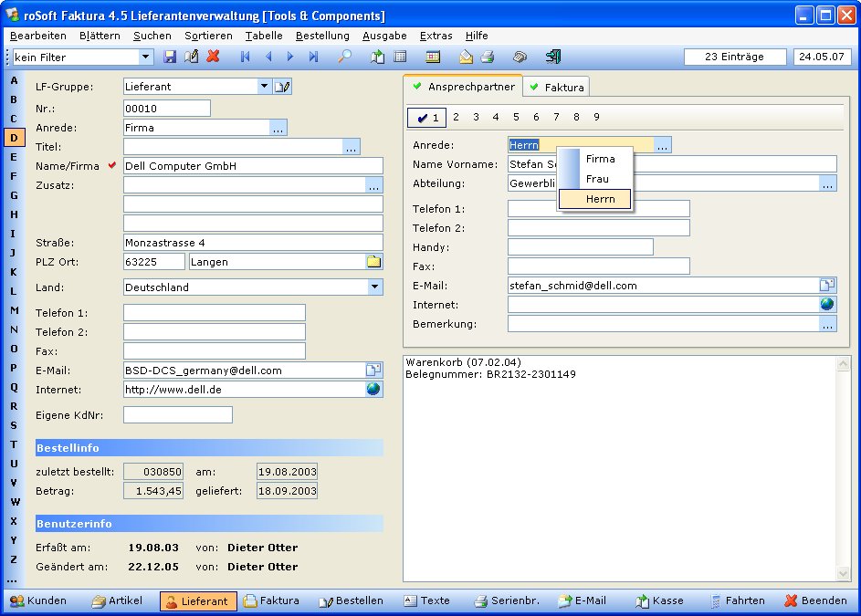This screenshot has height=616, width=861.
Task: Click the folder icon next to Langen
Action: pyautogui.click(x=373, y=262)
